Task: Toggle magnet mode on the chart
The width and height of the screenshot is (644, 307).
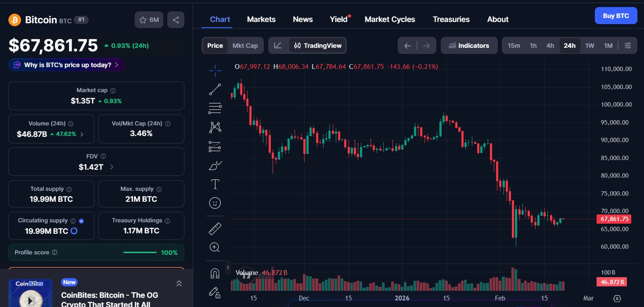Action: coord(215,273)
